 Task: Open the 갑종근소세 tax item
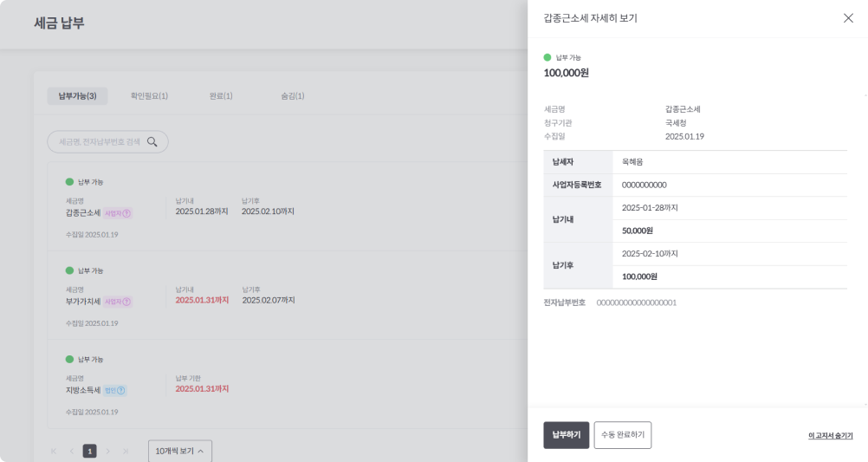click(x=288, y=206)
